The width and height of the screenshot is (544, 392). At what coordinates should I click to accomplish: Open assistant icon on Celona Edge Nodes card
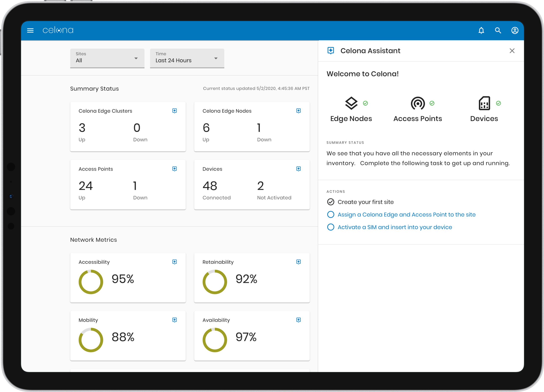point(298,111)
